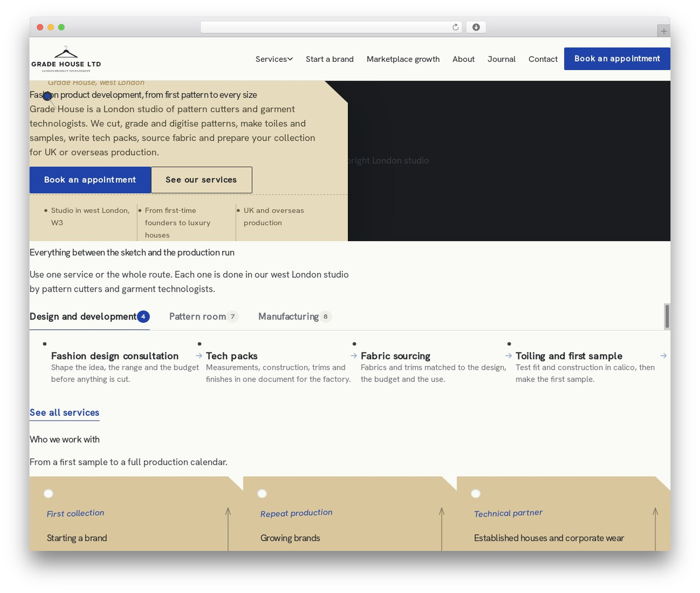
Task: Open the Toiling and first sample service
Action: coord(569,356)
